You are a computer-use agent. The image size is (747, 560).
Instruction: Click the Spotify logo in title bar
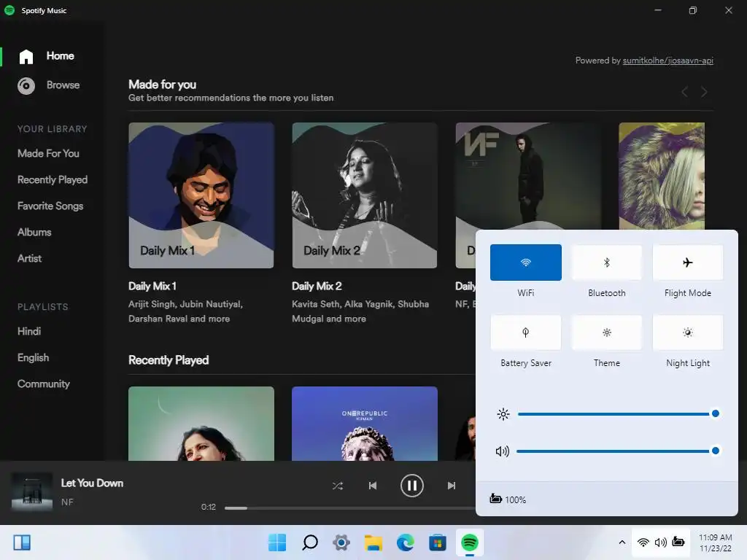pyautogui.click(x=9, y=10)
